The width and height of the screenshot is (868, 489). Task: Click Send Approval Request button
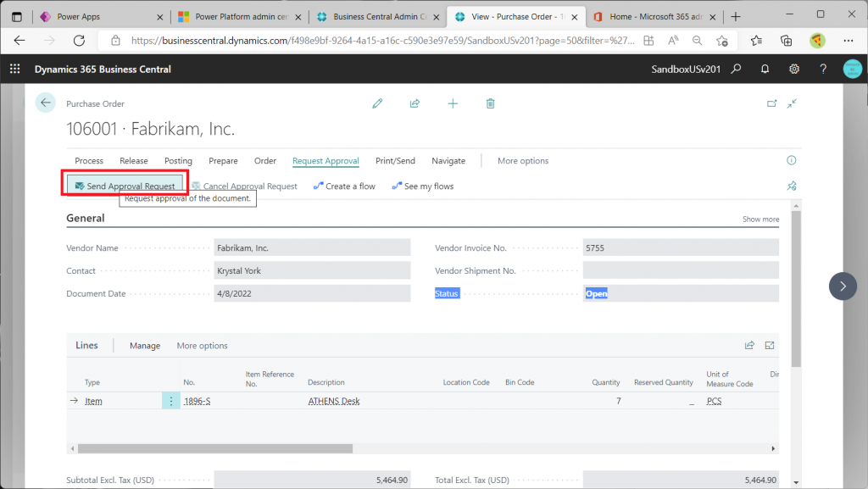pos(124,186)
